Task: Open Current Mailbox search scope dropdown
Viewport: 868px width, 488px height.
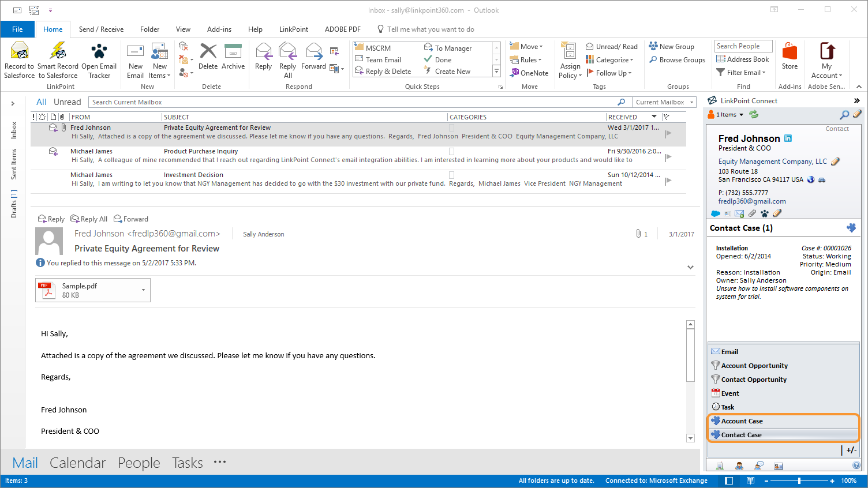Action: coord(665,102)
